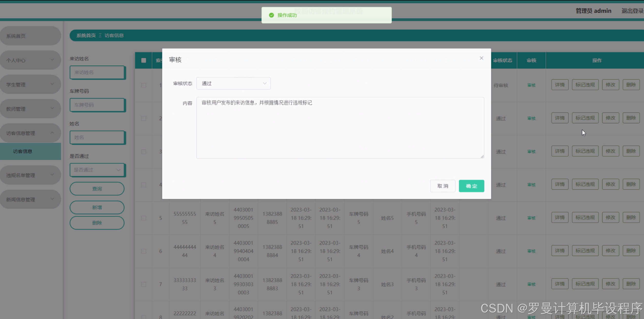Screen dimensions: 644x319
Task: Click the 查询 search button
Action: 97,189
